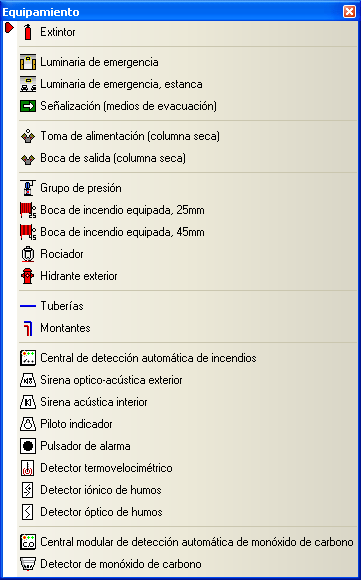Select the Rociador sprinkler icon
The height and width of the screenshot is (580, 361).
[28, 254]
